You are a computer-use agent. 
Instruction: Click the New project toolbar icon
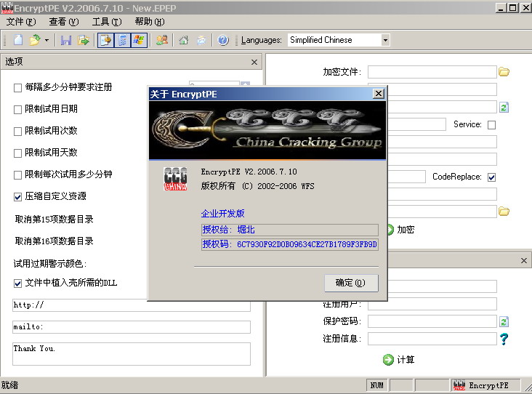[x=18, y=40]
